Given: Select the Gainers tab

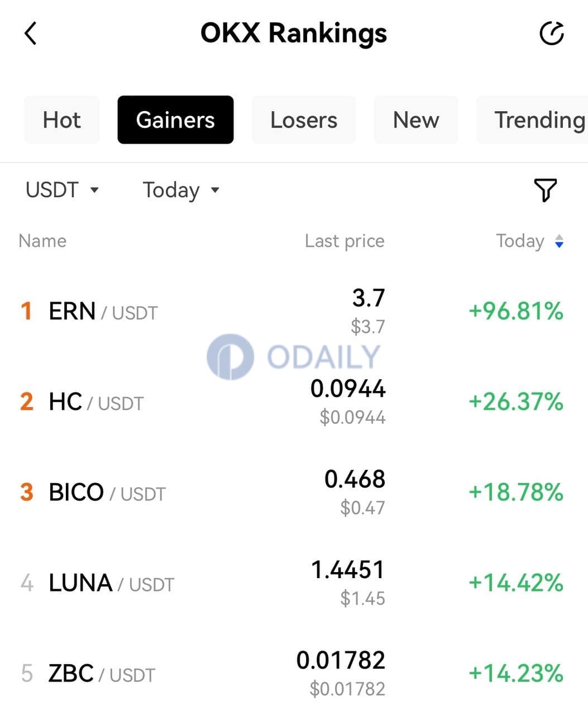Looking at the screenshot, I should (175, 120).
